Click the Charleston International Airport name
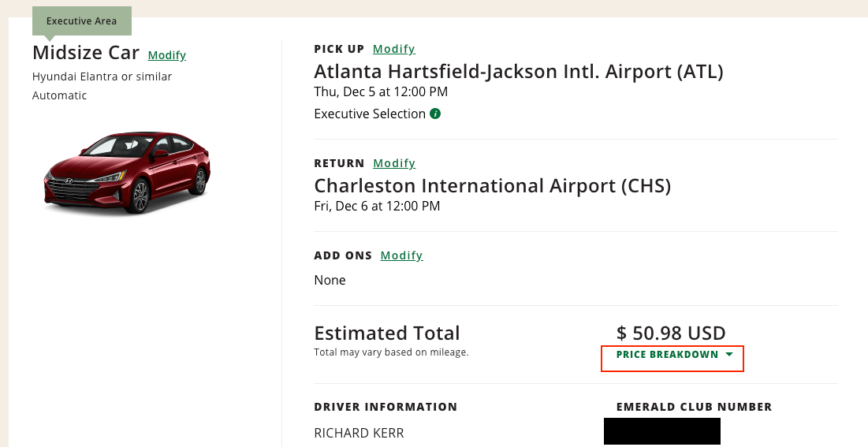868x447 pixels. [492, 186]
